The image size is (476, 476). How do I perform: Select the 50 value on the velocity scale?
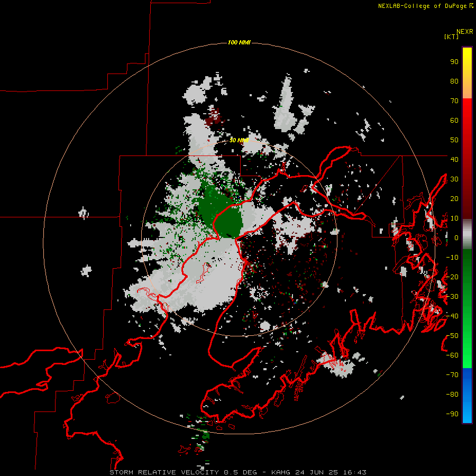[454, 140]
